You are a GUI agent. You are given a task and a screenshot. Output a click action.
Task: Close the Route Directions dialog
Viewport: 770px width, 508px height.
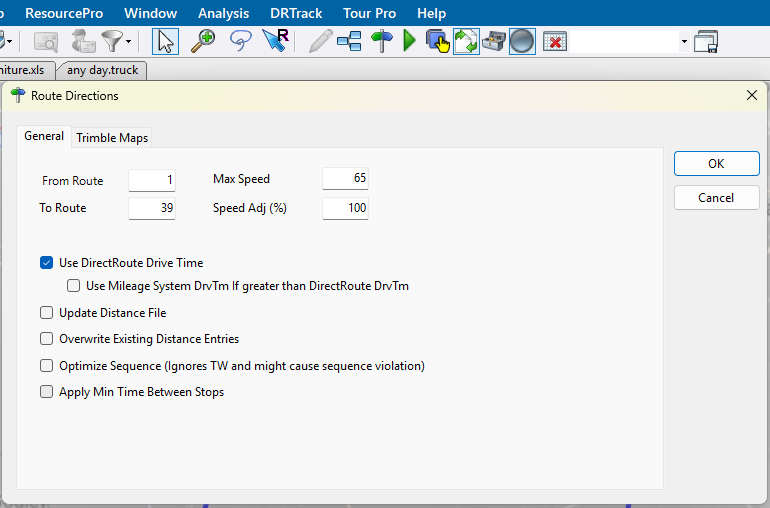[x=751, y=95]
